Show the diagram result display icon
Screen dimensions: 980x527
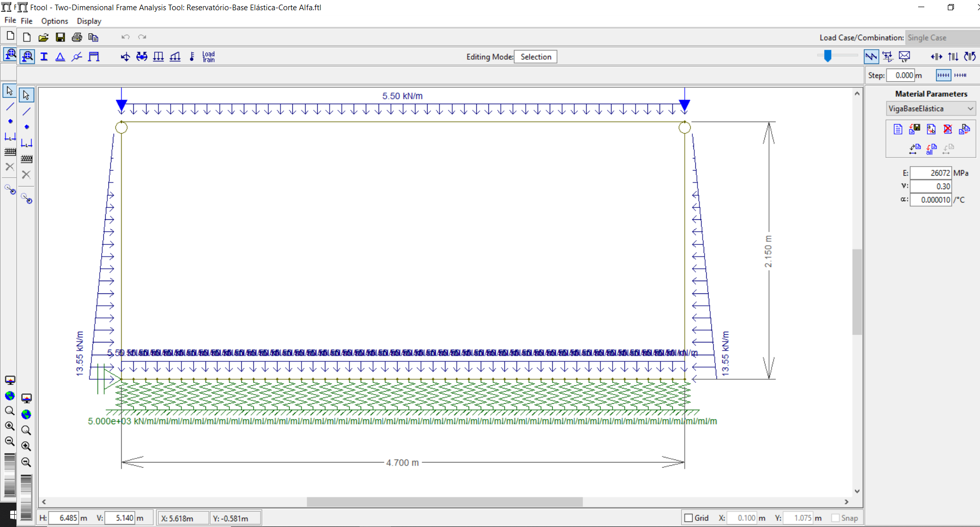[x=871, y=57]
